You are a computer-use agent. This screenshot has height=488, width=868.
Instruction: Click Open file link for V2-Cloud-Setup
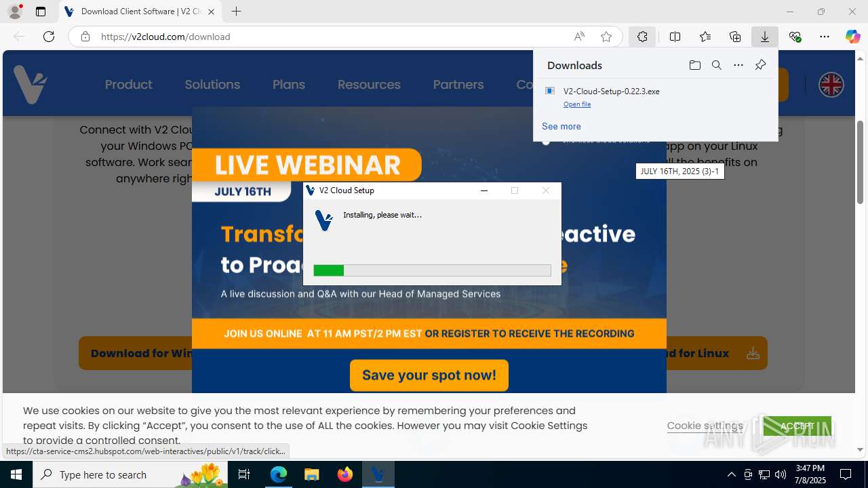577,104
